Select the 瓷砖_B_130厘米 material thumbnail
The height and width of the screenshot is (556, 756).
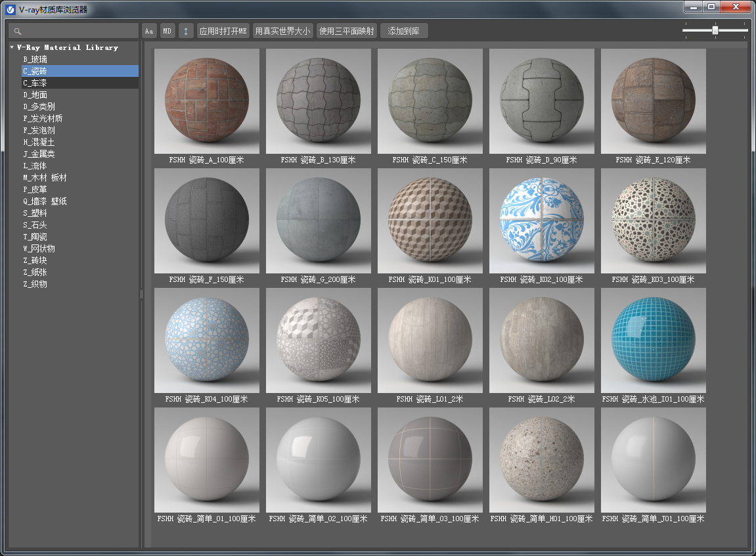tap(318, 101)
